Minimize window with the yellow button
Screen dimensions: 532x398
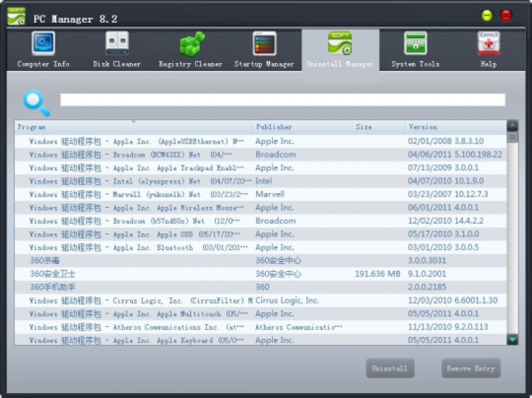(x=487, y=16)
